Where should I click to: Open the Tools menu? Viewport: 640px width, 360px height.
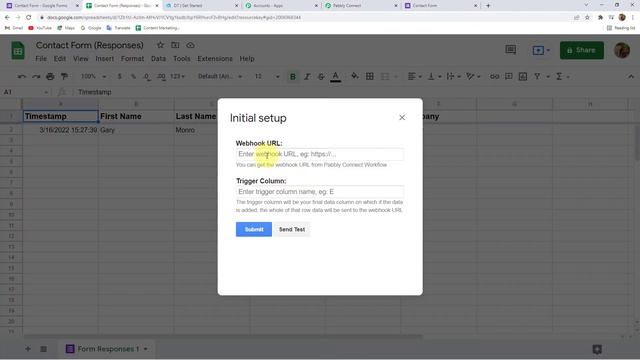click(182, 59)
